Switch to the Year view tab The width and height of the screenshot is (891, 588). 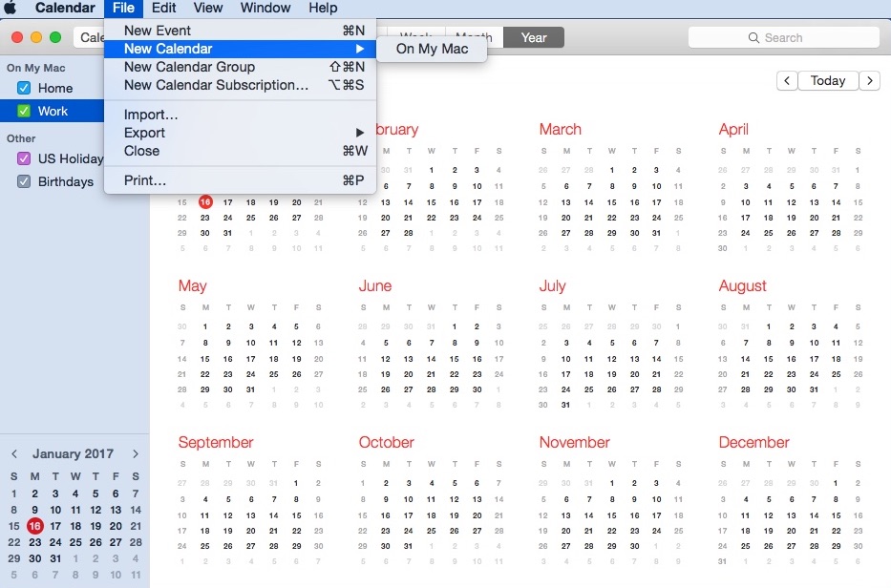[x=534, y=37]
